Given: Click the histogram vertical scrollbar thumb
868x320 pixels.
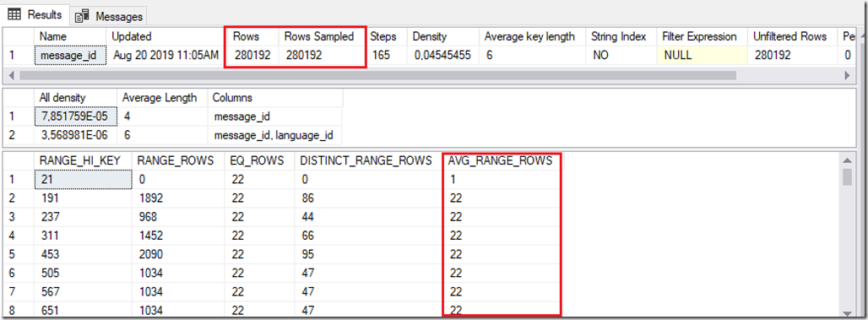Looking at the screenshot, I should pos(847,176).
